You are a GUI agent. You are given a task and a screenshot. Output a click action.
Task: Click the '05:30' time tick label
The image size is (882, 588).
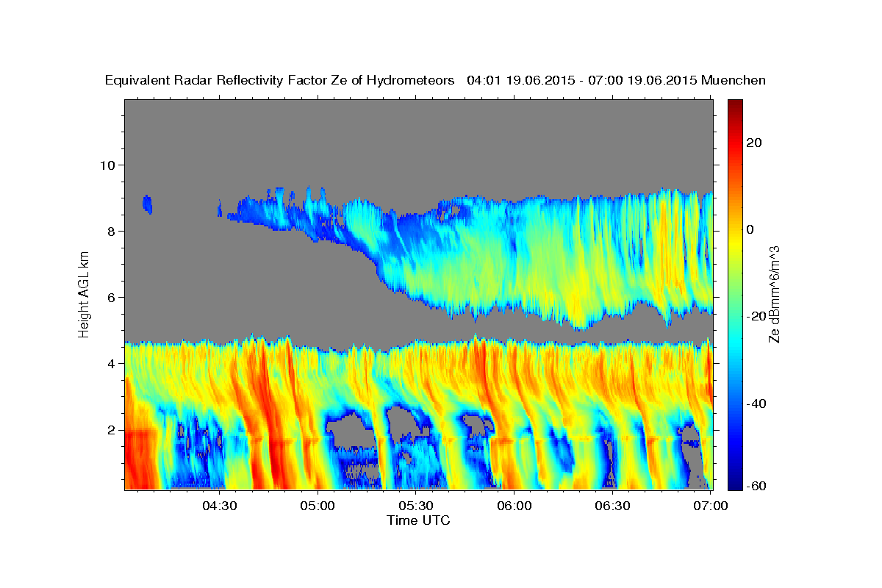416,506
